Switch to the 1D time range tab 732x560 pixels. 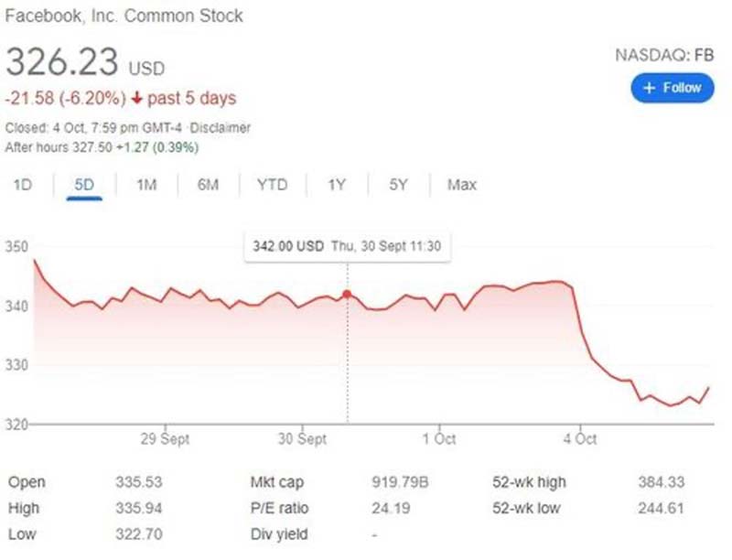pos(23,184)
